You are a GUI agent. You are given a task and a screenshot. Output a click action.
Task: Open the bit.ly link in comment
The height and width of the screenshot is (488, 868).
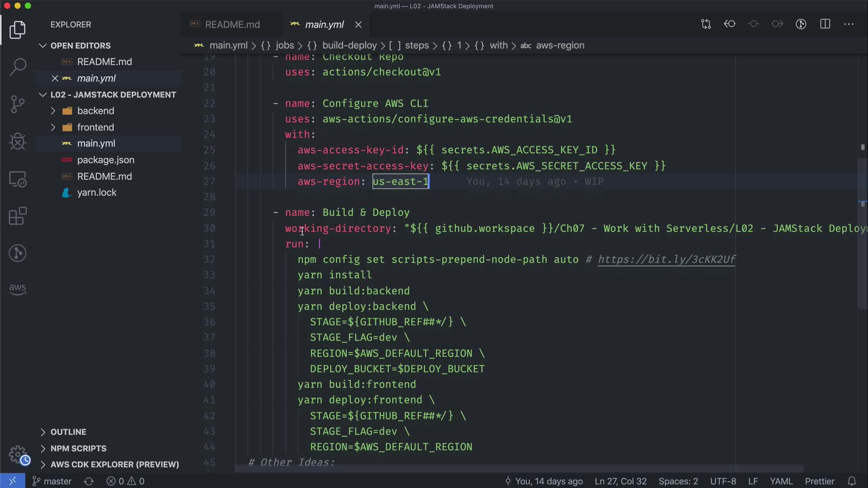666,259
